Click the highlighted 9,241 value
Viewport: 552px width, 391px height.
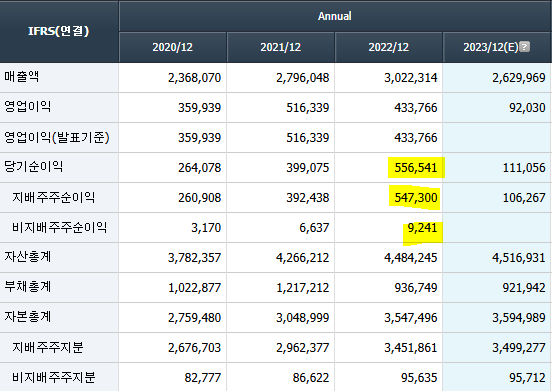pos(422,228)
